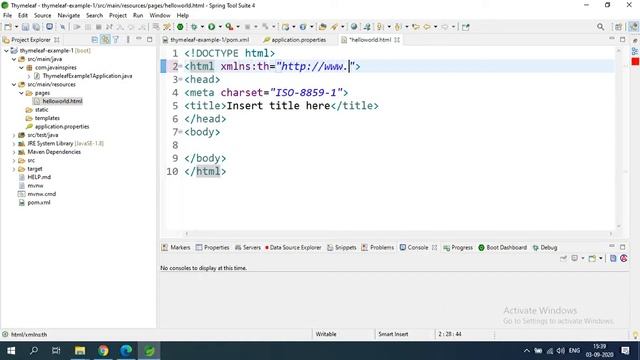Screen dimensions: 640x360
Task: Click the editor vertical scrollbar
Action: tap(619, 137)
